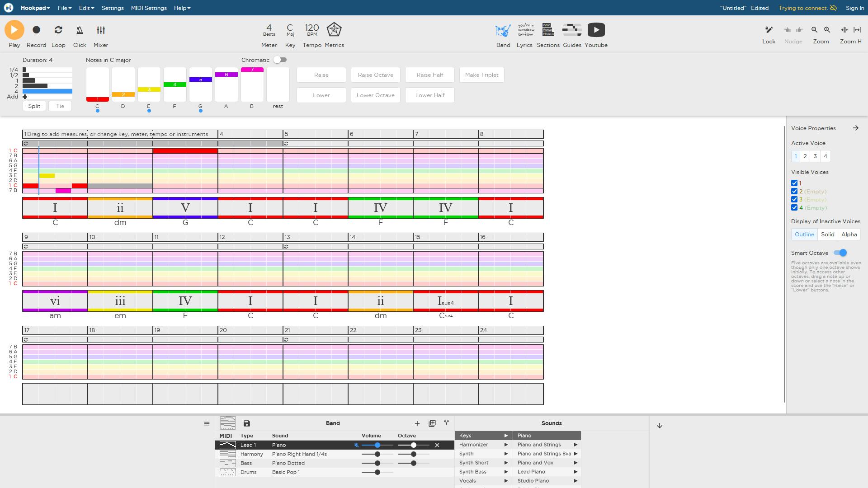
Task: Click the Metronome Click icon
Action: 80,30
